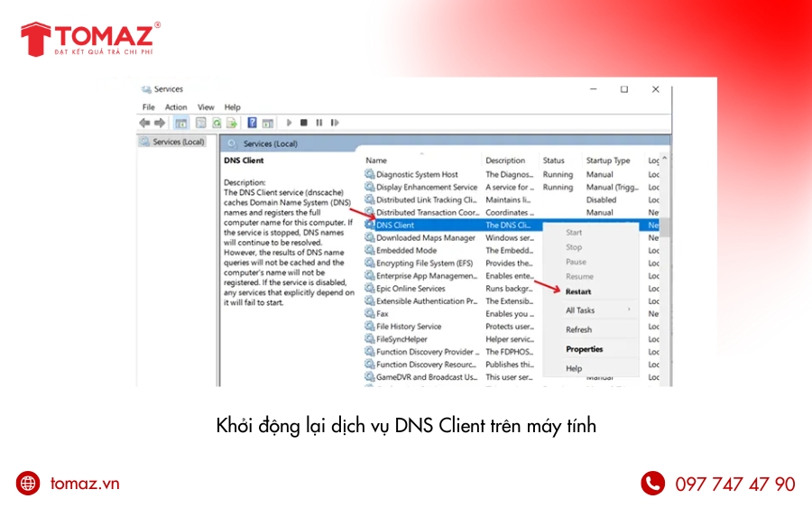This screenshot has height=508, width=812.
Task: Click the gear icon beside Downloaded Maps Manager
Action: click(x=369, y=237)
